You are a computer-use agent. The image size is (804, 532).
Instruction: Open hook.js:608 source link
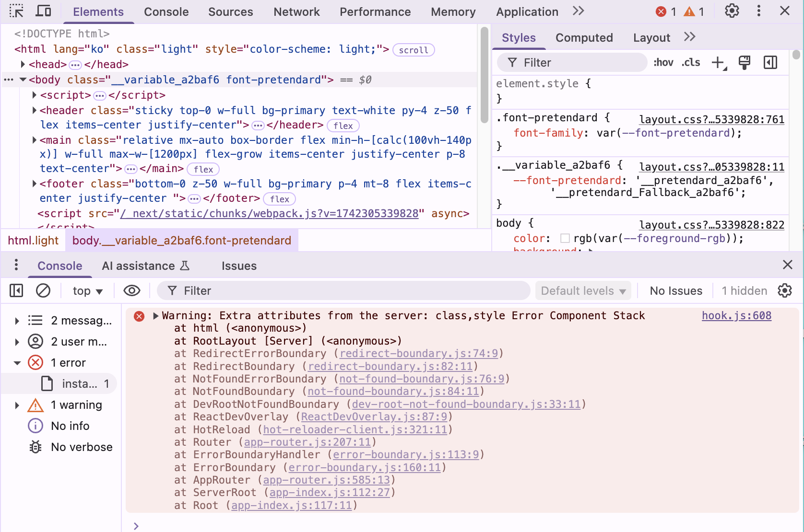tap(736, 316)
